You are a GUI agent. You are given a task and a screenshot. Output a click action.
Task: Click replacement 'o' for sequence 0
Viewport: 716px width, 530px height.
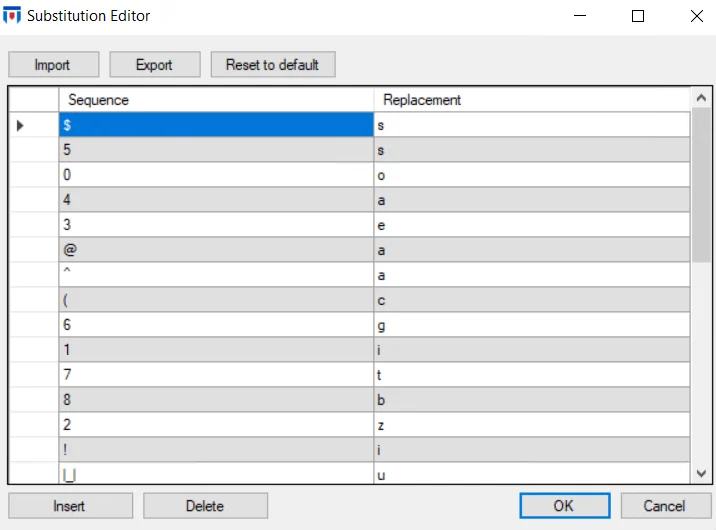click(x=532, y=175)
